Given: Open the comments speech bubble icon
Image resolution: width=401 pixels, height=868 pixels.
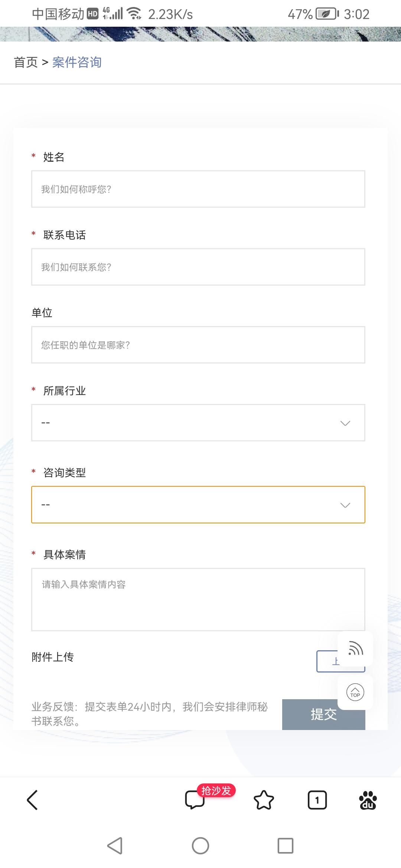Looking at the screenshot, I should (x=195, y=800).
